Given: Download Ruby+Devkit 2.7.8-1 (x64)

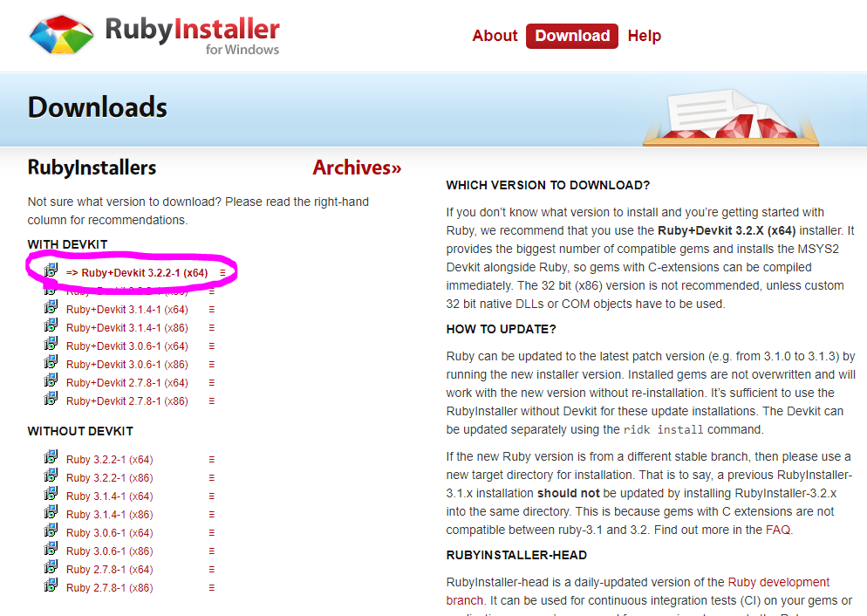Looking at the screenshot, I should pos(127,383).
